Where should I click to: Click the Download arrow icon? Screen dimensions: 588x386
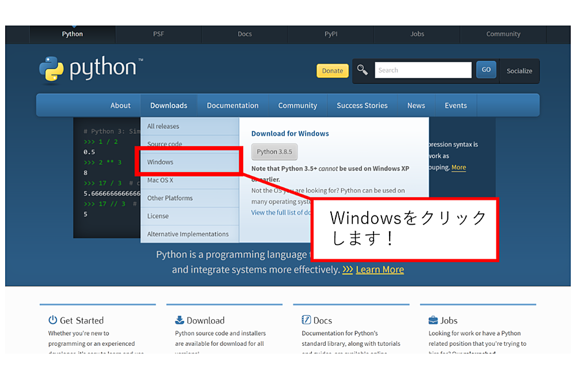point(180,320)
